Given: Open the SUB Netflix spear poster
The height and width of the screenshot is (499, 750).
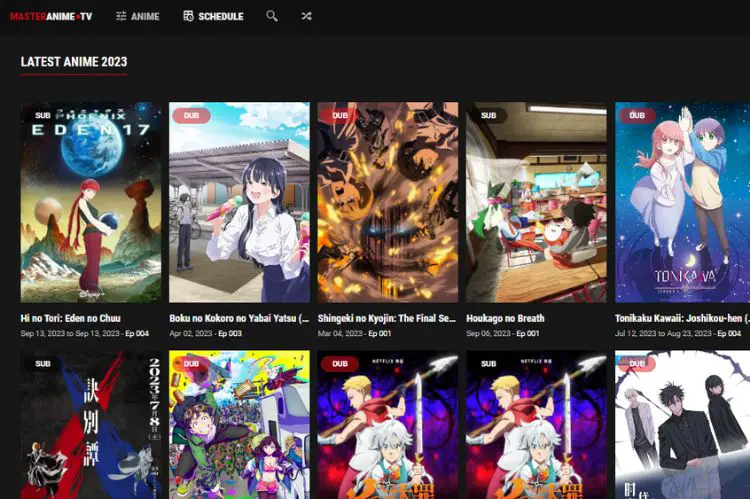Looking at the screenshot, I should 537,425.
